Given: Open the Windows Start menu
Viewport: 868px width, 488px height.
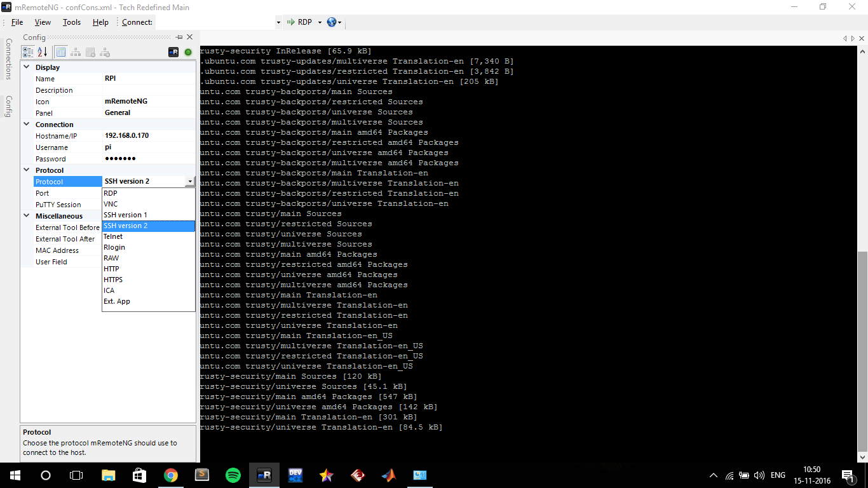Looking at the screenshot, I should tap(15, 475).
